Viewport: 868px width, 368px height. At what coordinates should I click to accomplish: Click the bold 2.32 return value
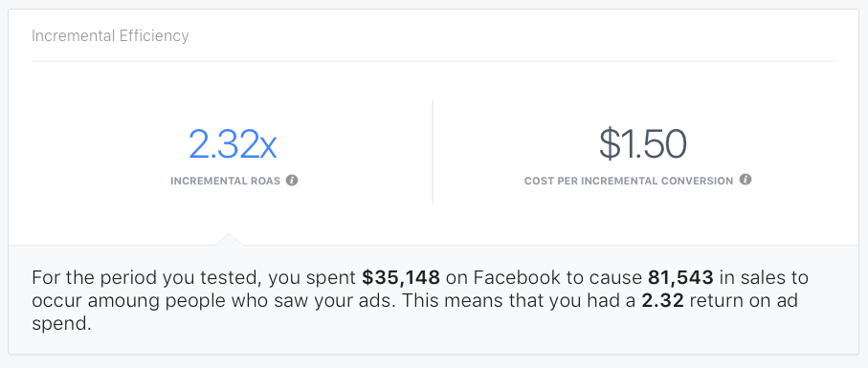point(661,301)
